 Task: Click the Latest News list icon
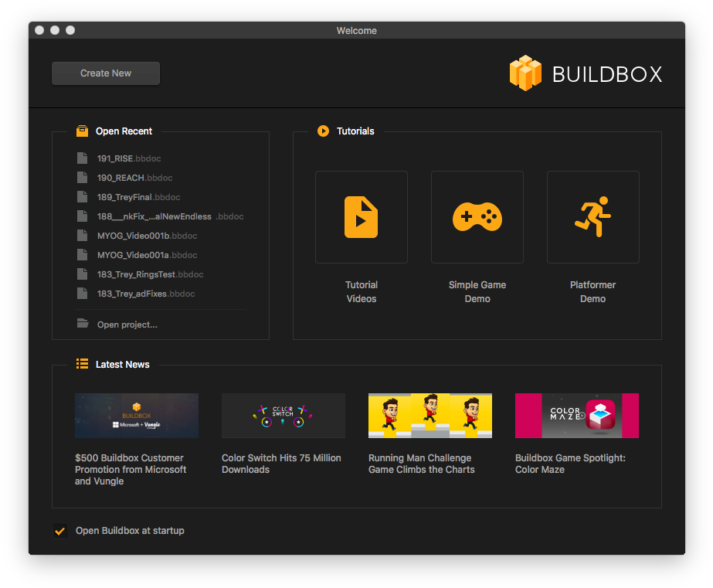click(83, 364)
